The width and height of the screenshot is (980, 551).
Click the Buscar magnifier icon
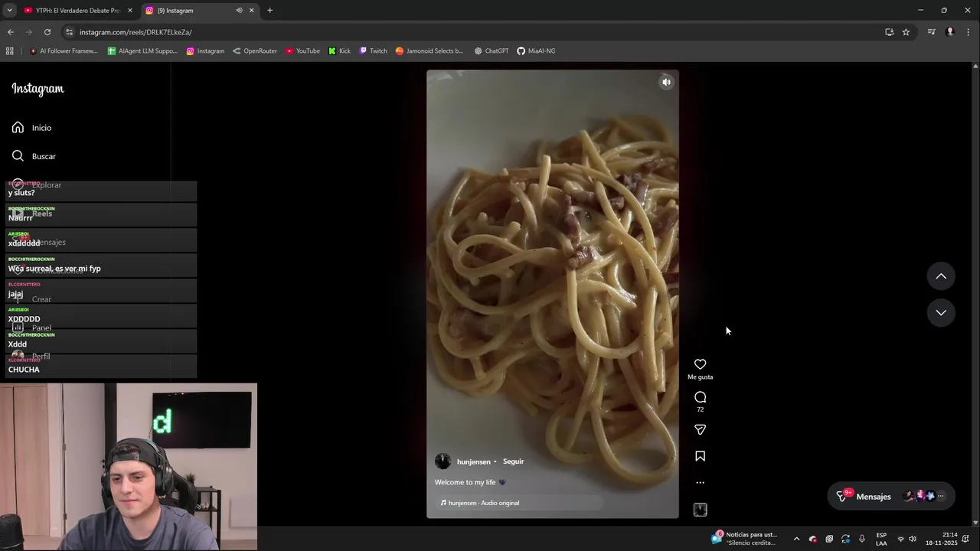(18, 155)
